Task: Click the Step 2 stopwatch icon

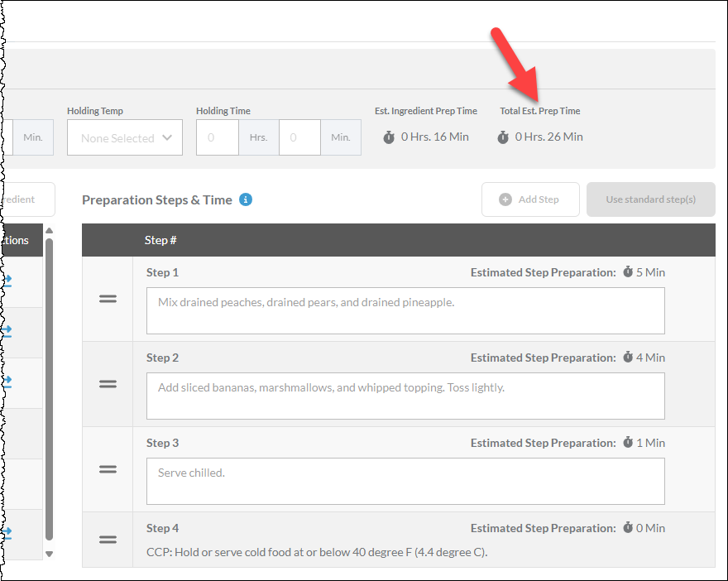Action: tap(628, 358)
